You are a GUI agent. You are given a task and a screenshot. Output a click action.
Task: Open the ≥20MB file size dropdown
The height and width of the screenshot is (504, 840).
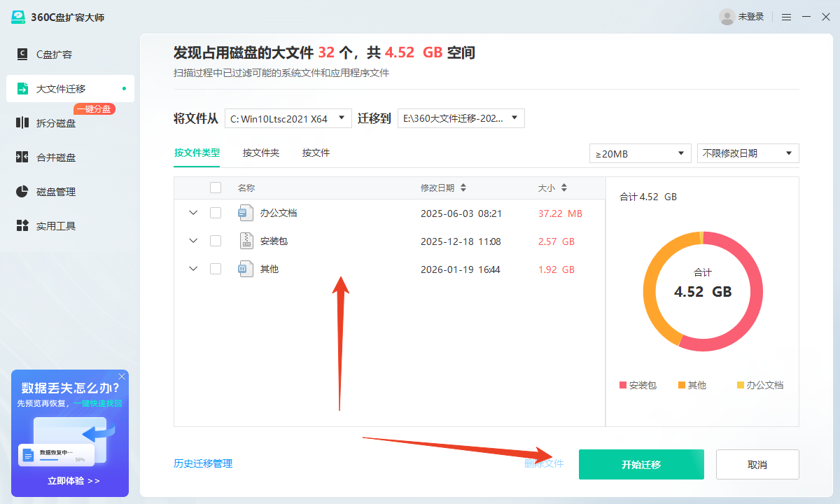[x=639, y=153]
